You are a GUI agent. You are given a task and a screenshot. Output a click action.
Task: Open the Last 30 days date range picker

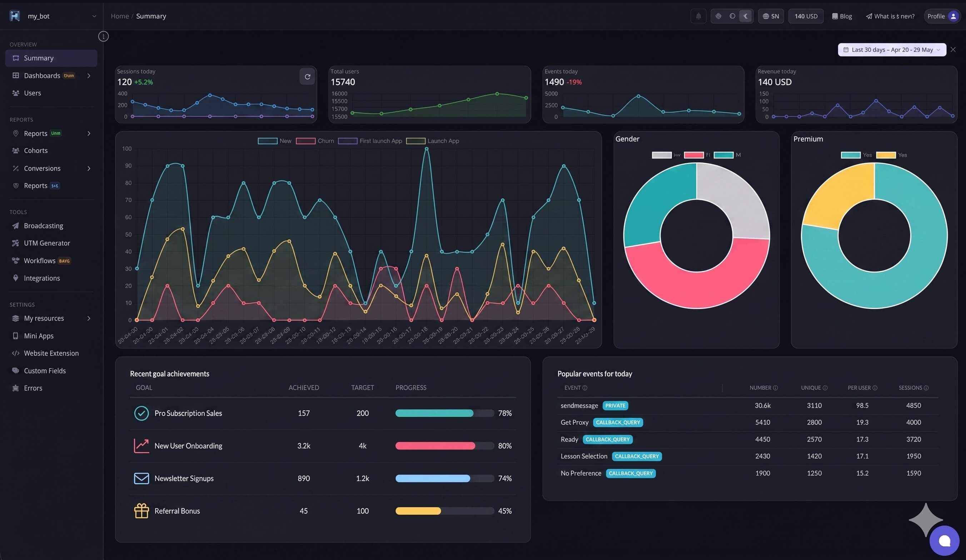coord(892,50)
